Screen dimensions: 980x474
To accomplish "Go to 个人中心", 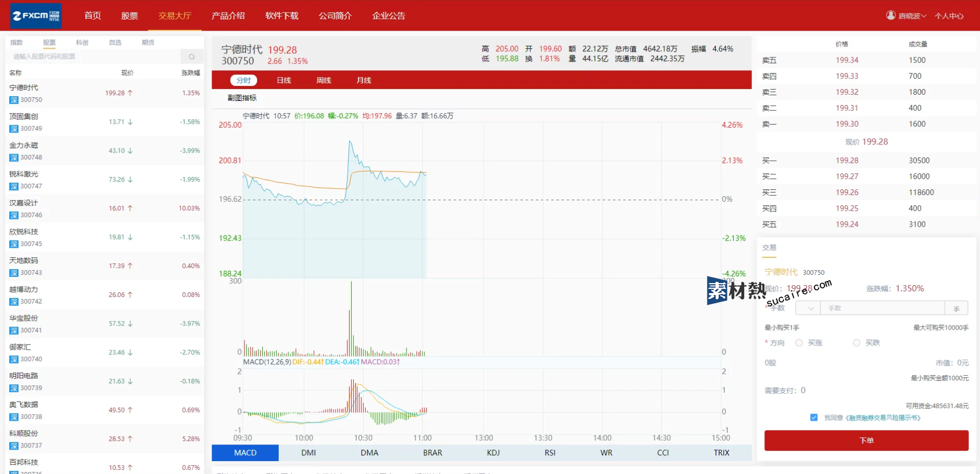I will 949,16.
